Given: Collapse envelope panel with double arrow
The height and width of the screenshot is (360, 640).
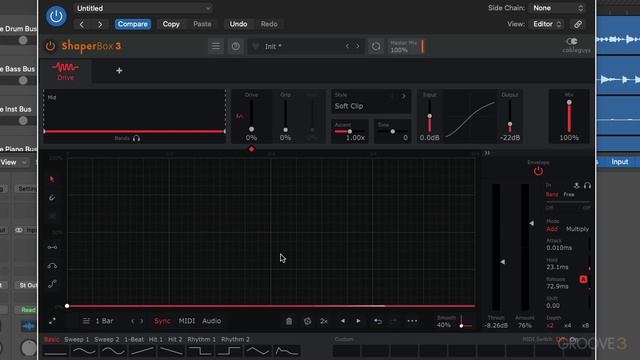Looking at the screenshot, I should tap(487, 153).
